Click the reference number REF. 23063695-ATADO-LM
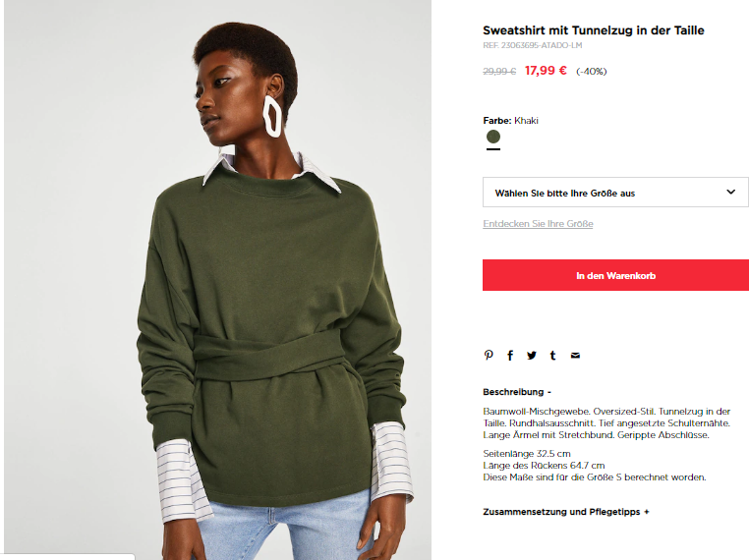This screenshot has height=560, width=749. pos(532,45)
